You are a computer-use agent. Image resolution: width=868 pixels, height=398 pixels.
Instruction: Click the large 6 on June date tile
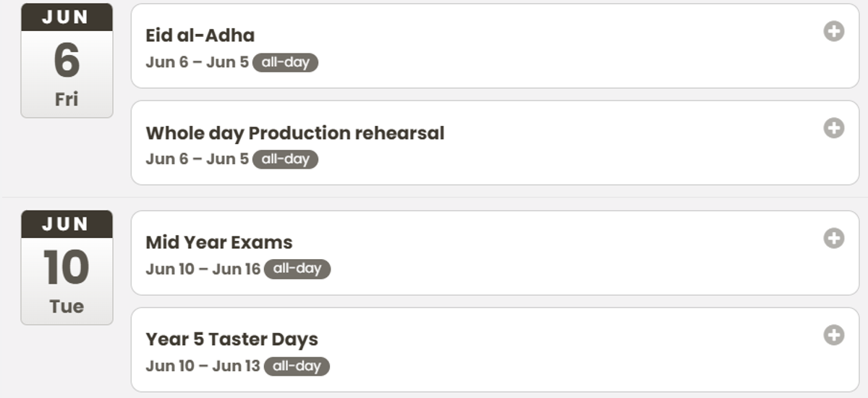pos(67,61)
